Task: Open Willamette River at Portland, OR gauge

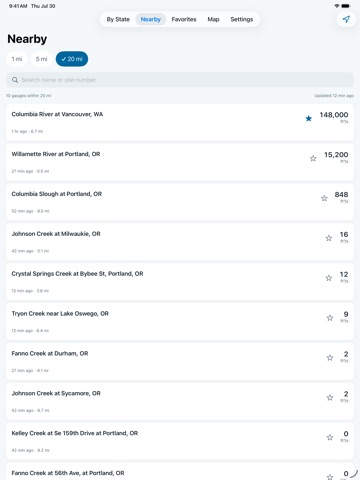Action: coord(180,162)
